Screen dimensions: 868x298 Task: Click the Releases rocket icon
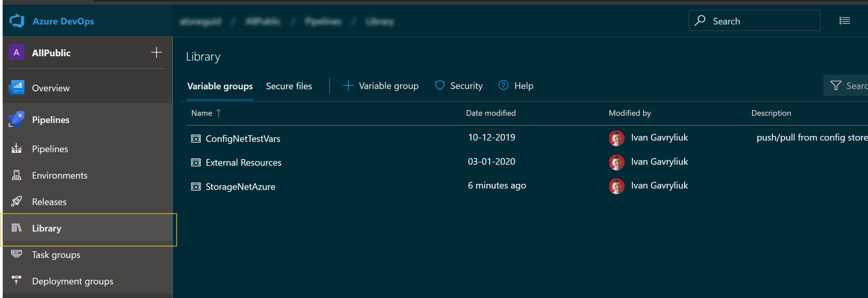point(17,201)
